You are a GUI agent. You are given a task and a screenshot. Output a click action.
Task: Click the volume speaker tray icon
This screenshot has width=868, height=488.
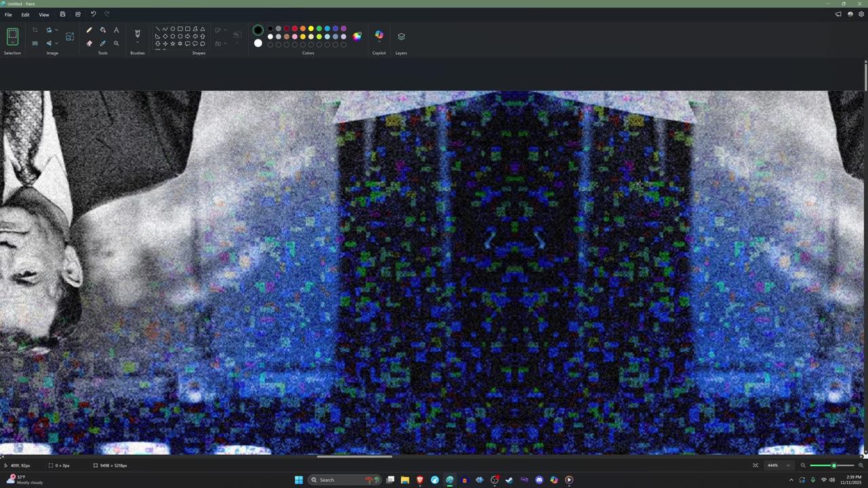(x=832, y=480)
